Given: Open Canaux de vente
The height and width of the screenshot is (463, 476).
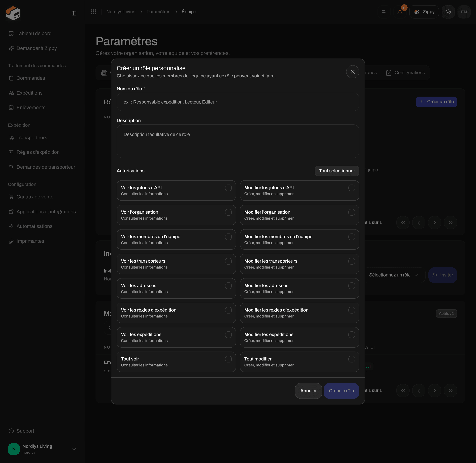Looking at the screenshot, I should (x=31, y=197).
